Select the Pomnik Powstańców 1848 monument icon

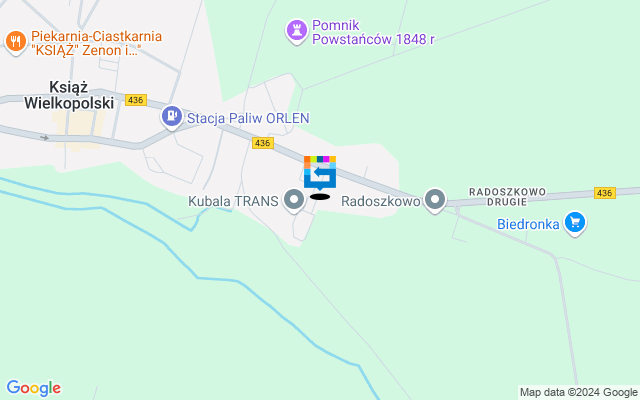[x=297, y=31]
